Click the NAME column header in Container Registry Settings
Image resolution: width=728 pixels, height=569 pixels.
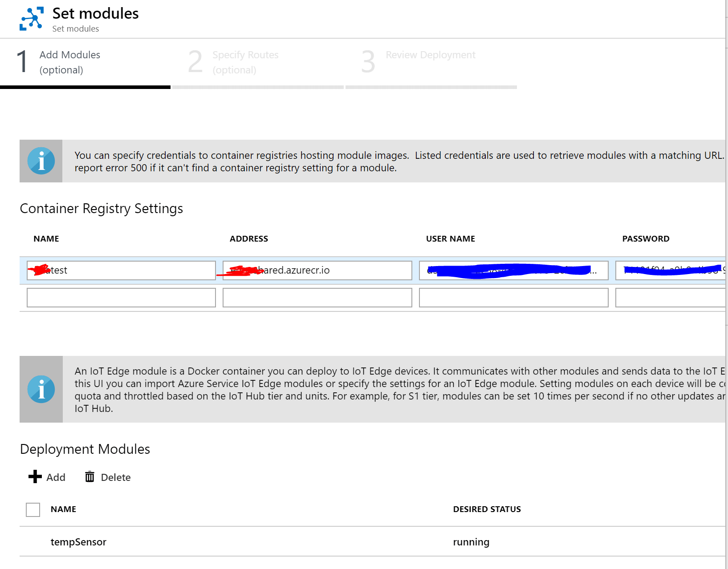(46, 239)
